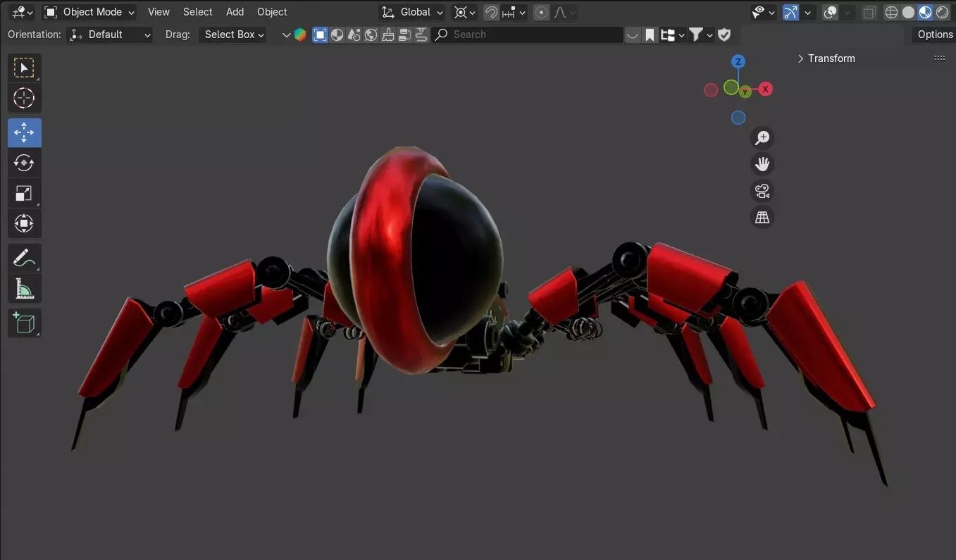
Task: Click the globe icon in second header row
Action: tap(371, 35)
